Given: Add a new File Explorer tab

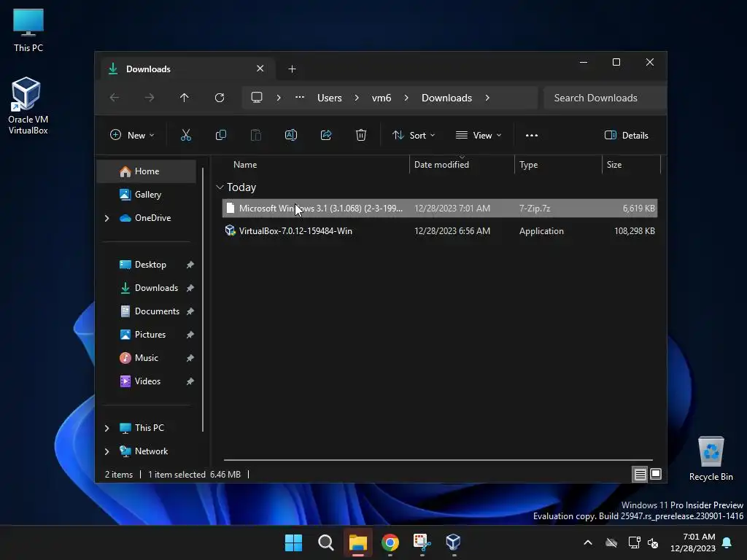Looking at the screenshot, I should (292, 69).
